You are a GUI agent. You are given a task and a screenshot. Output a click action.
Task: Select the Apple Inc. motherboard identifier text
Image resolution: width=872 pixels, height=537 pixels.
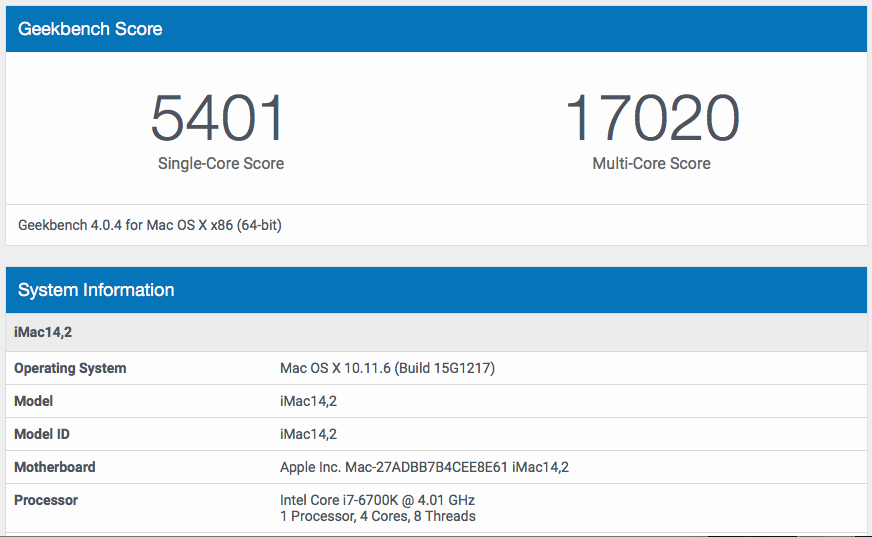pyautogui.click(x=424, y=467)
